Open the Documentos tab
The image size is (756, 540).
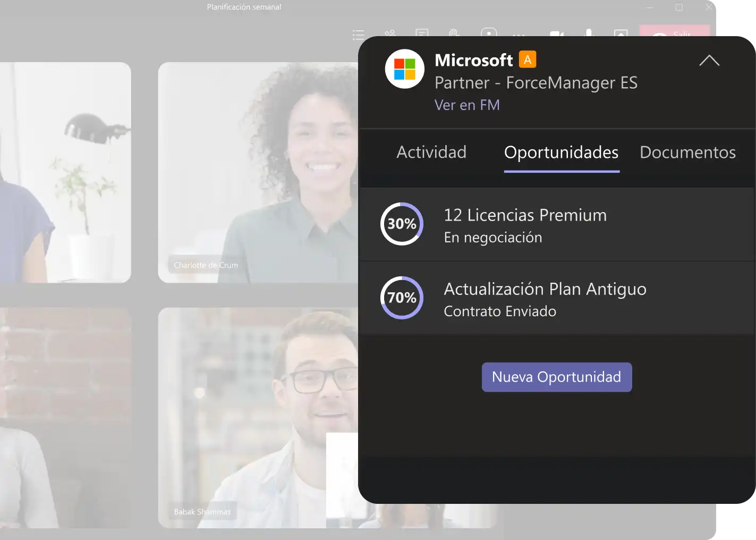(x=687, y=152)
